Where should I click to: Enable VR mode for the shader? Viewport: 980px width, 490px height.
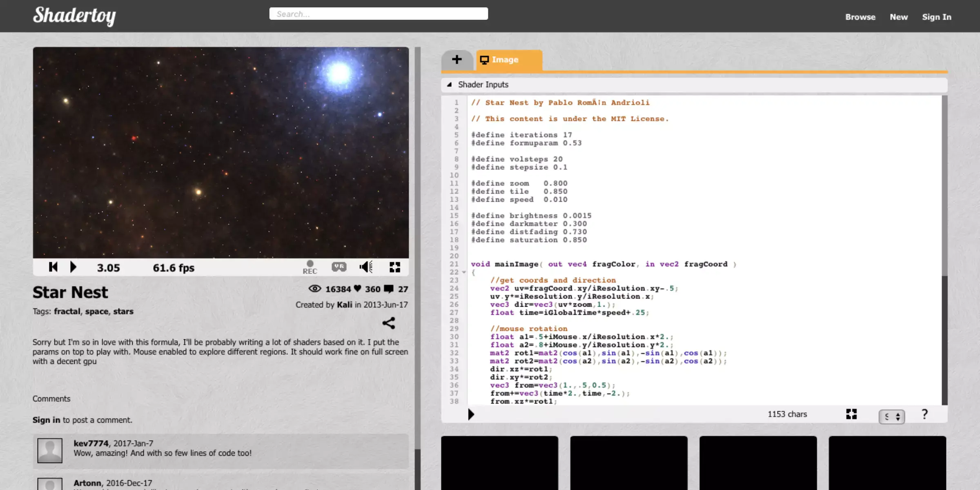pos(339,267)
